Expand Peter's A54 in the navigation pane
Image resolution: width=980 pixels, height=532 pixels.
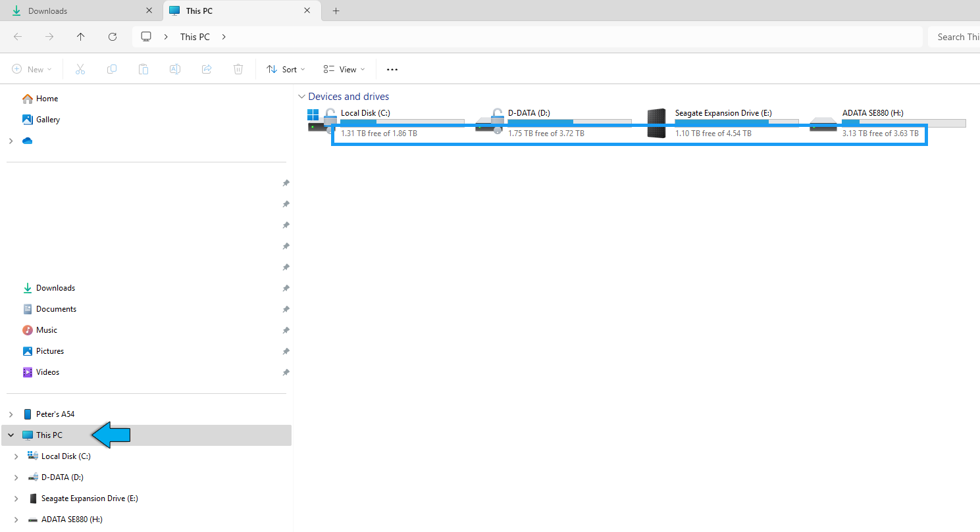[10, 414]
